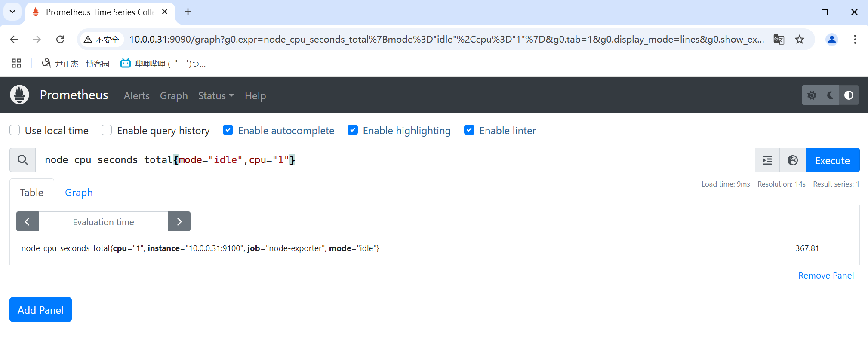
Task: Enable query history checkbox
Action: tap(107, 130)
